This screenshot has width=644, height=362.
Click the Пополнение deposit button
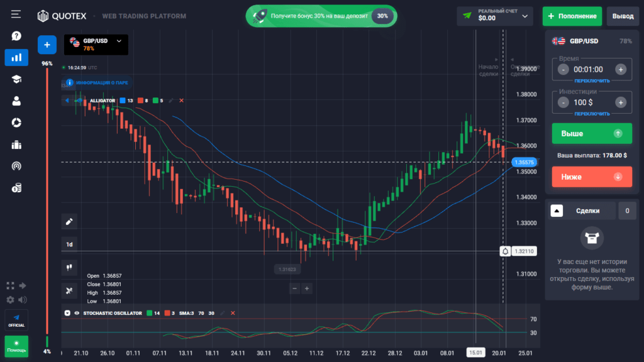click(572, 16)
